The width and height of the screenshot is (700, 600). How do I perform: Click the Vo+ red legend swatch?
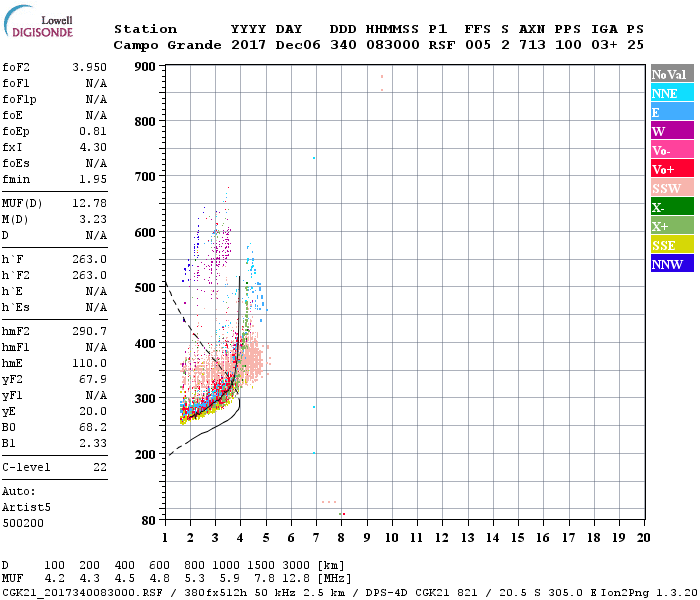671,169
